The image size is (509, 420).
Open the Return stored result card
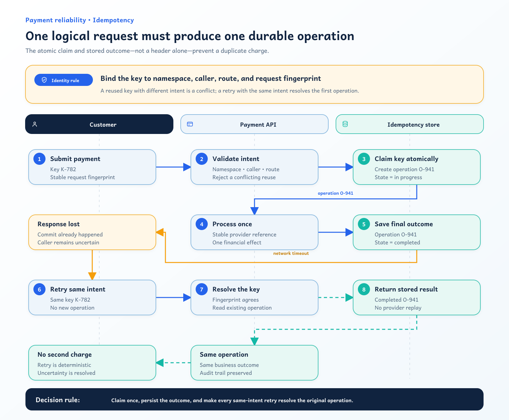(x=417, y=297)
